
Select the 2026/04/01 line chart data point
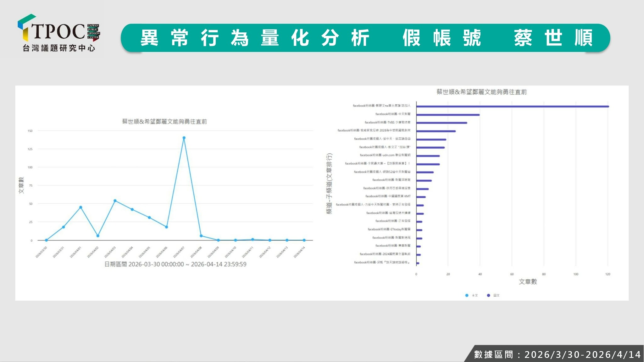coord(81,207)
